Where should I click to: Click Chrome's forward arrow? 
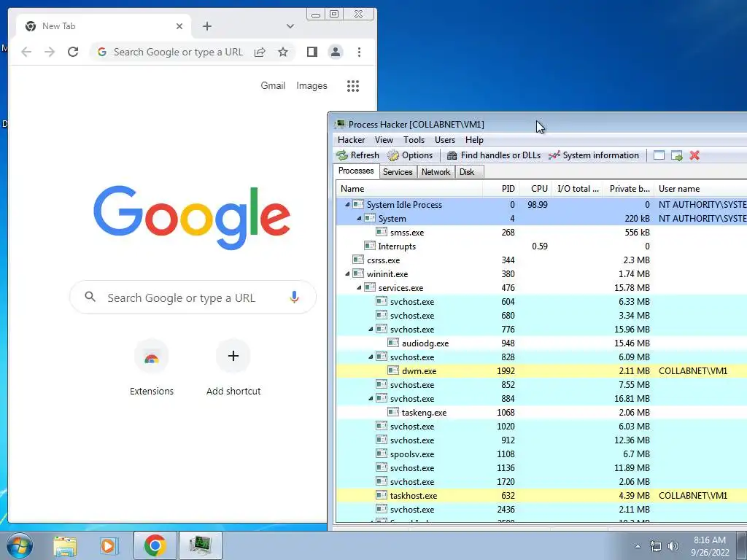(x=50, y=52)
